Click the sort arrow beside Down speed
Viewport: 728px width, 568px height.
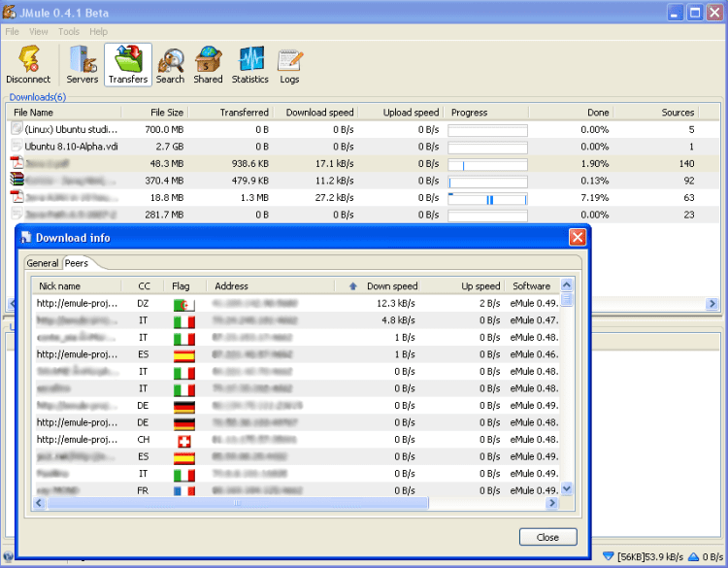[x=353, y=286]
